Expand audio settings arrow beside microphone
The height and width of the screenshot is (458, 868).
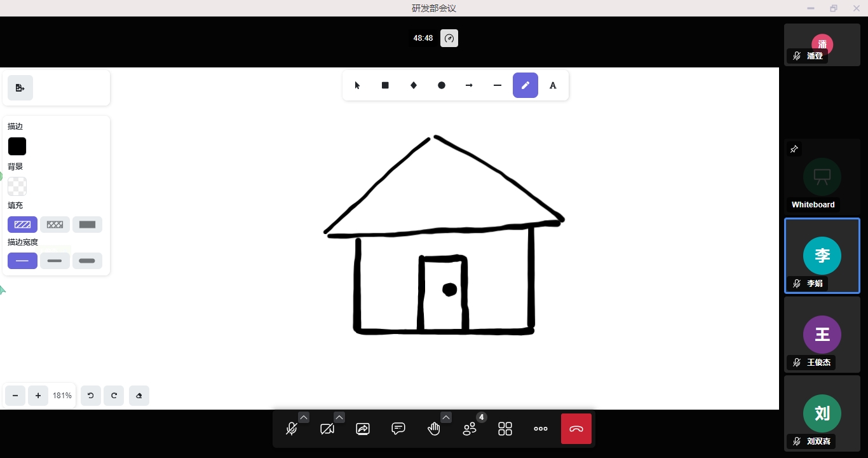coord(304,417)
